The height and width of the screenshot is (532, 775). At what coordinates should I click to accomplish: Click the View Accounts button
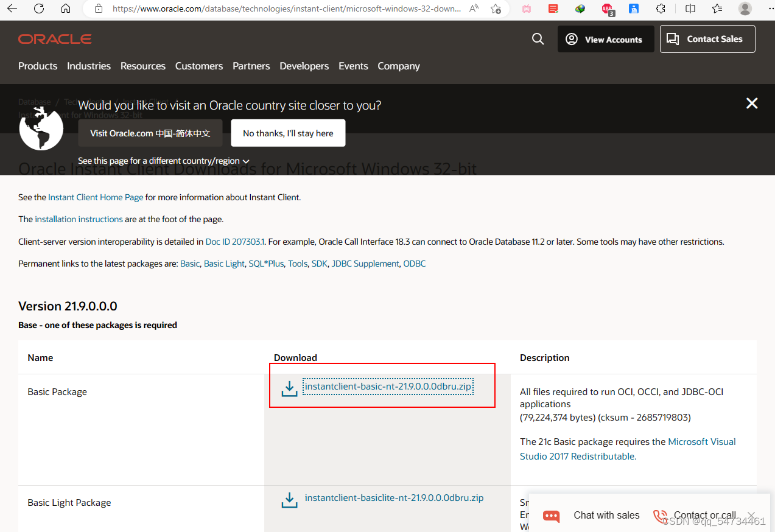click(x=606, y=39)
